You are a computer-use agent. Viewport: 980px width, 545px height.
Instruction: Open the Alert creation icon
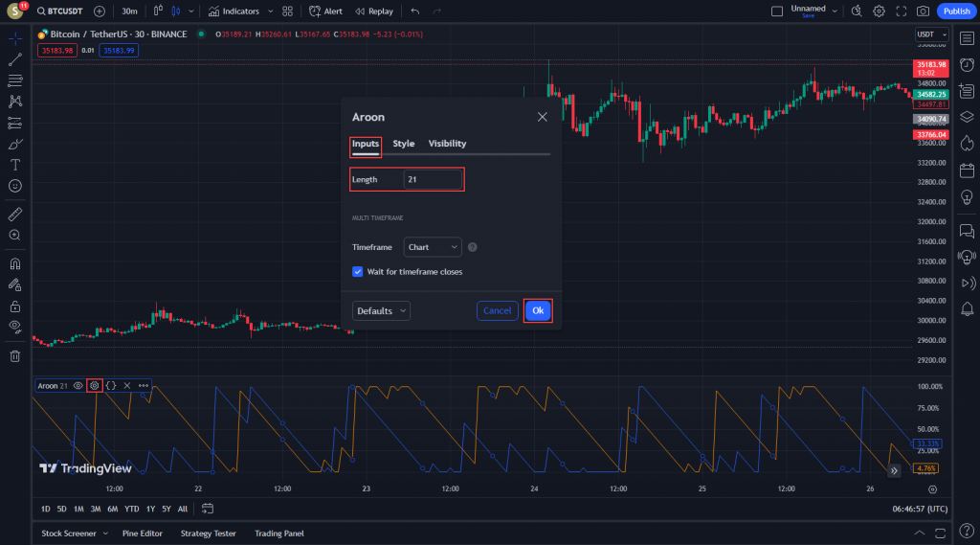pyautogui.click(x=325, y=11)
